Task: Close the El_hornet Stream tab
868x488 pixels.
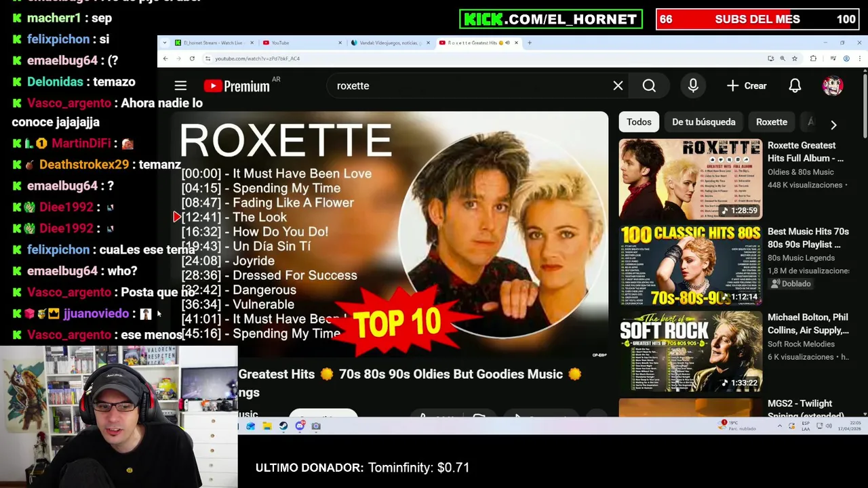Action: [x=252, y=43]
